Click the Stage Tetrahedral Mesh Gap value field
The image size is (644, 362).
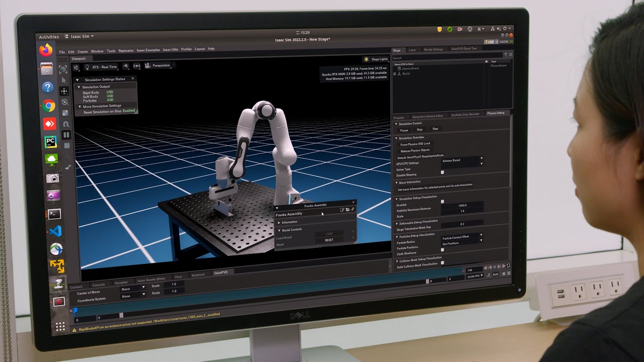pyautogui.click(x=462, y=224)
